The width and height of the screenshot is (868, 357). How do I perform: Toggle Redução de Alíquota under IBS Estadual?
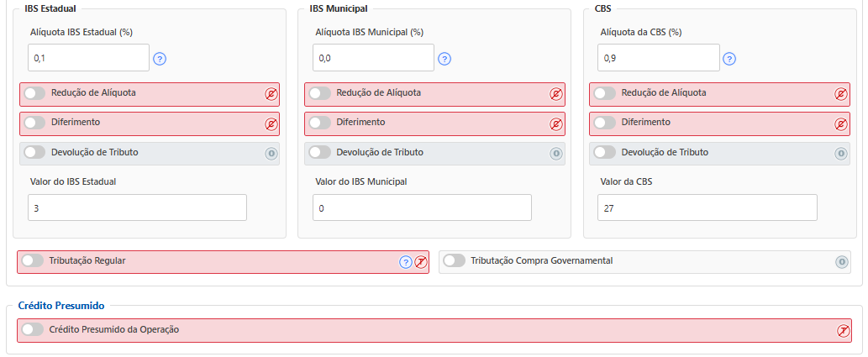pyautogui.click(x=34, y=93)
